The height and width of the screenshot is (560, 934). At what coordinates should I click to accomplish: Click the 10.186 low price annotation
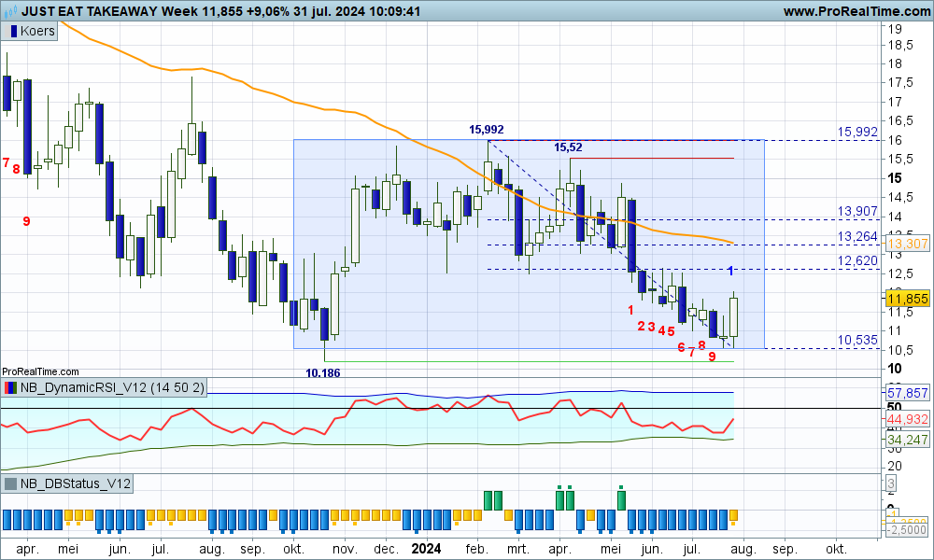tap(323, 372)
